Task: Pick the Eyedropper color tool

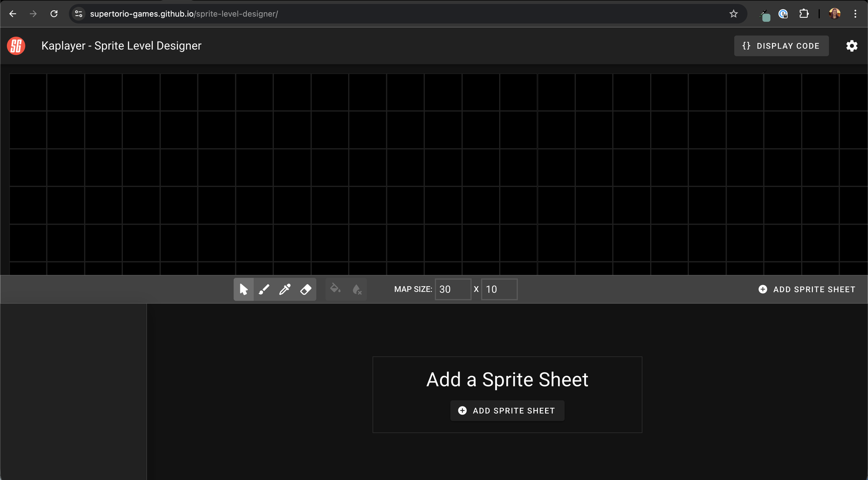Action: [x=285, y=289]
